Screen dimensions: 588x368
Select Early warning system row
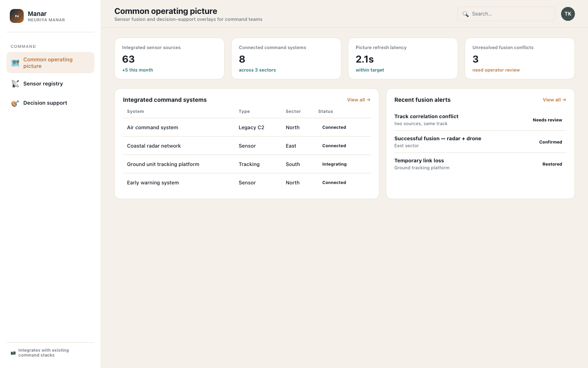[247, 183]
